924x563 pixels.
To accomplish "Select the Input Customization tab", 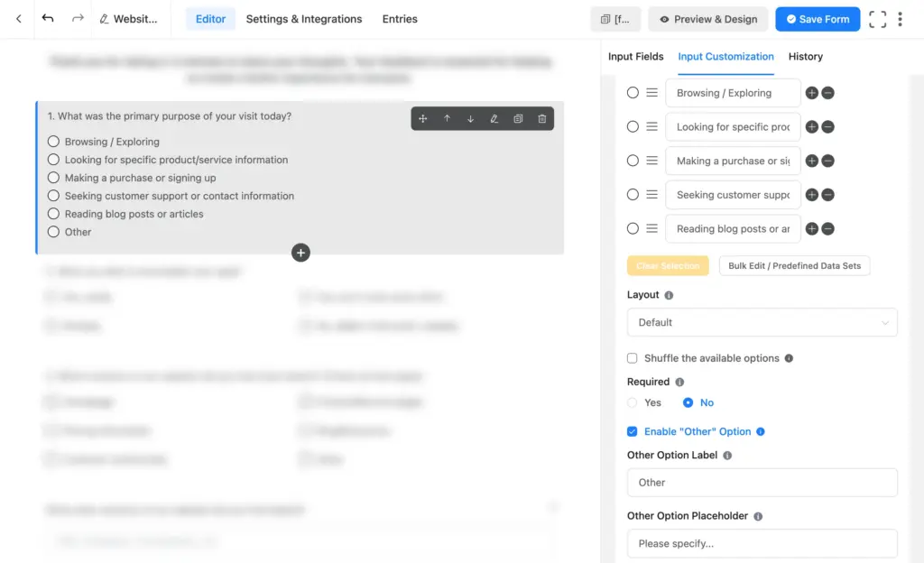I will pyautogui.click(x=725, y=57).
